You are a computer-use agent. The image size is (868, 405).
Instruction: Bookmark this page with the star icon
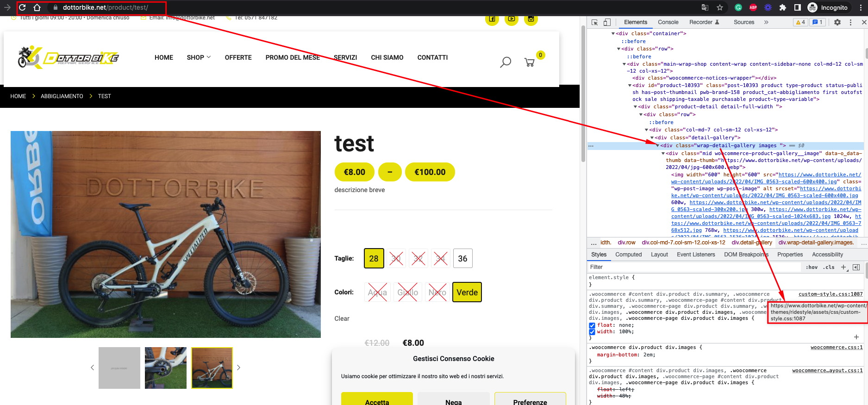(x=719, y=7)
